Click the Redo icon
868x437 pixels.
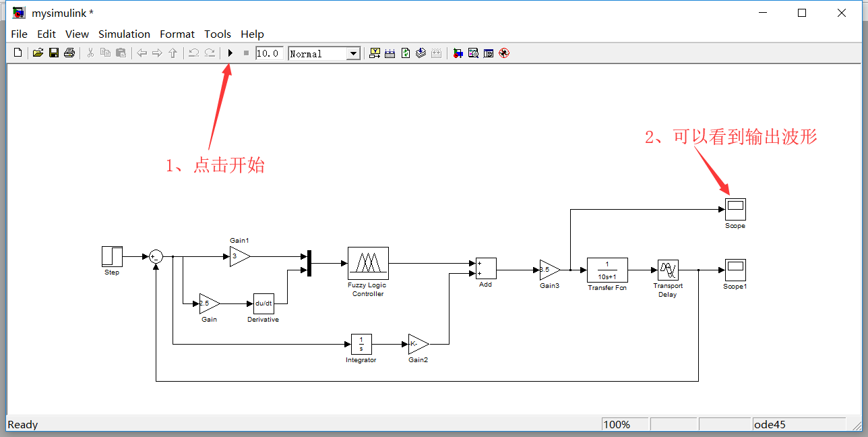210,53
